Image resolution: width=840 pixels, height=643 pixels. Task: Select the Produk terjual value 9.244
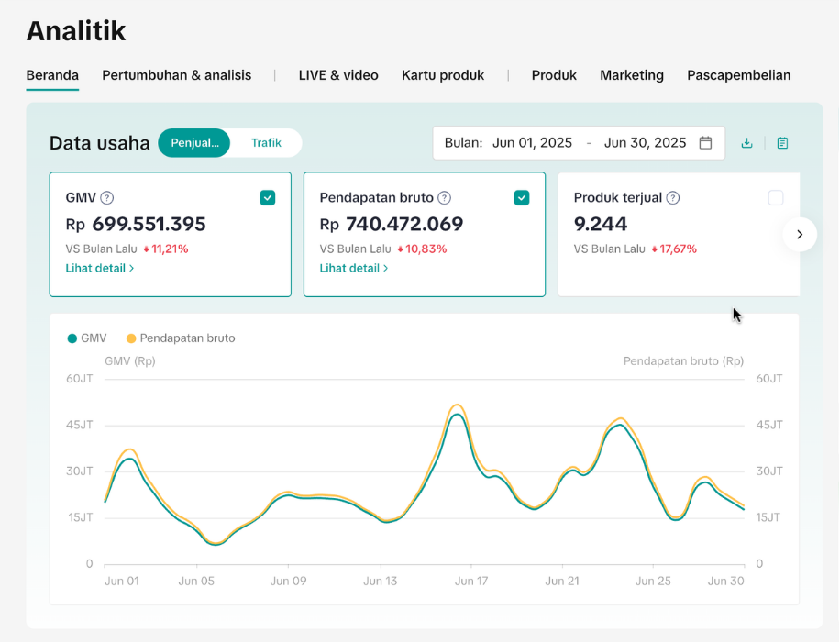(x=600, y=224)
